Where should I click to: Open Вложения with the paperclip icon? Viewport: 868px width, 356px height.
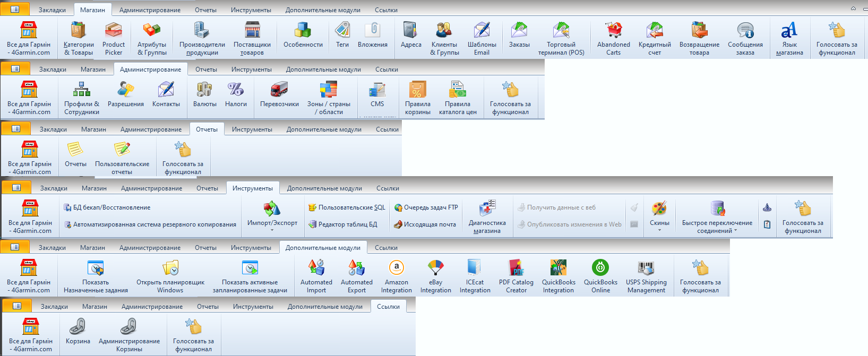(373, 35)
